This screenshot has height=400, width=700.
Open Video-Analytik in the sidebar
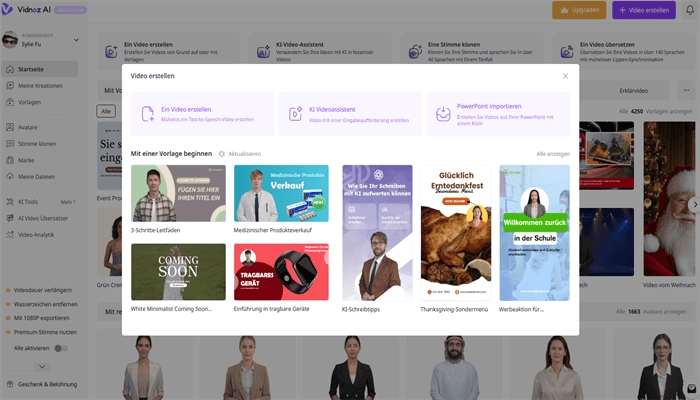[38, 234]
